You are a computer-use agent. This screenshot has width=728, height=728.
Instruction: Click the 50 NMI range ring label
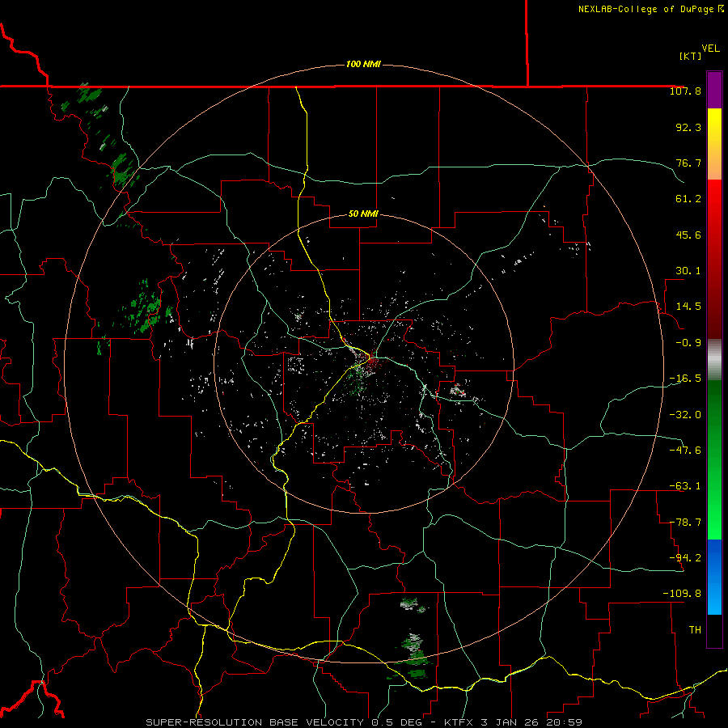pyautogui.click(x=363, y=214)
